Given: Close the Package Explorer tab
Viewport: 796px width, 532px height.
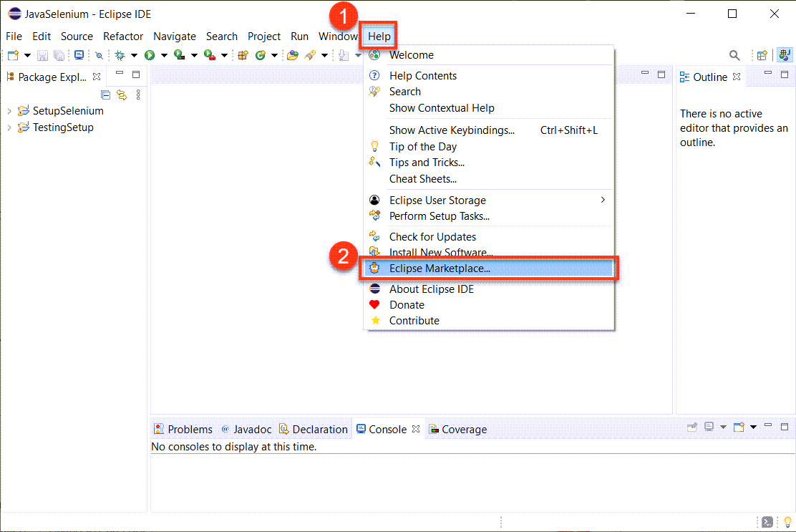Looking at the screenshot, I should pos(97,77).
